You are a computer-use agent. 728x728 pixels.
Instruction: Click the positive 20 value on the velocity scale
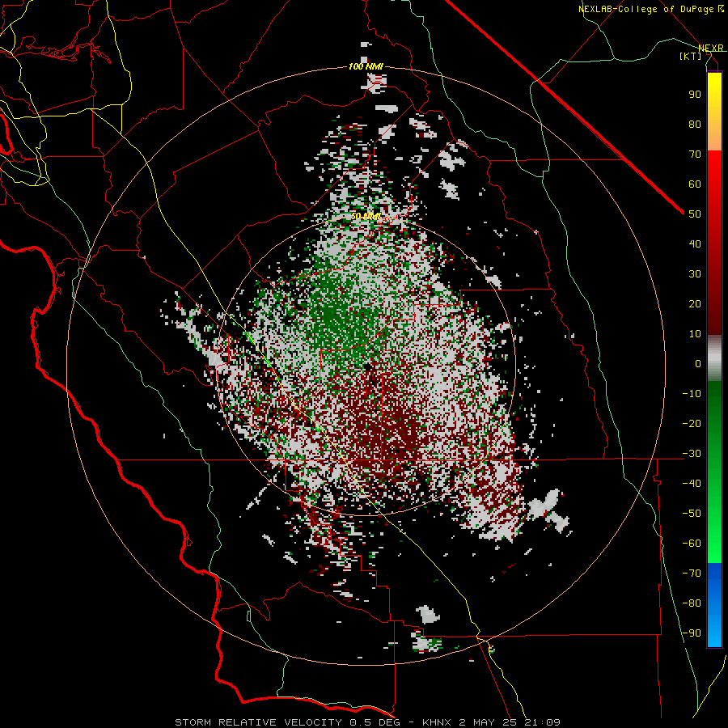coord(695,304)
